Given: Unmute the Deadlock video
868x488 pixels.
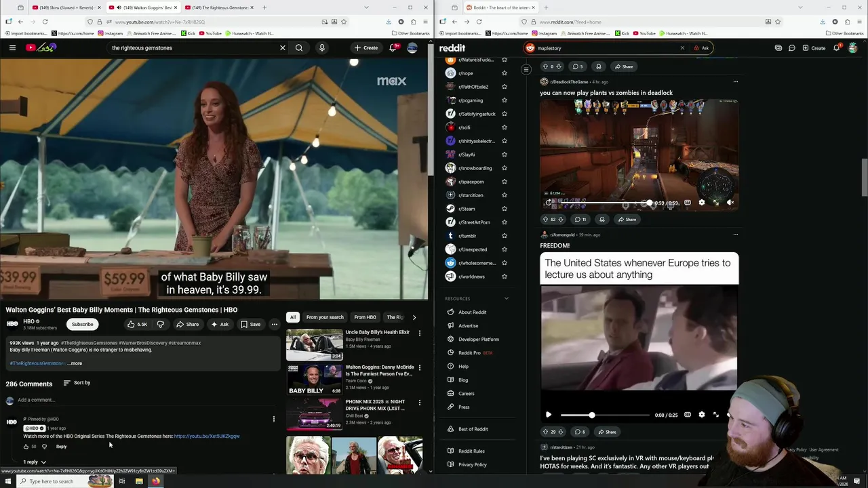Looking at the screenshot, I should (730, 203).
